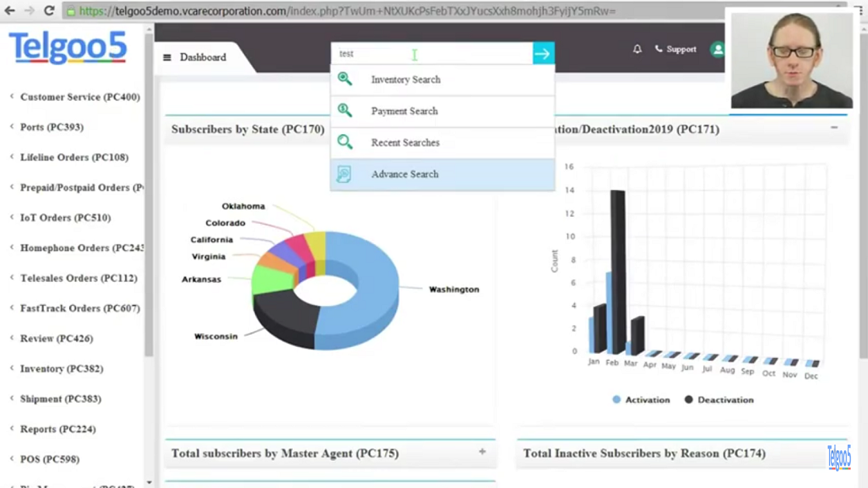868x488 pixels.
Task: Open Shipment (PC383) sidebar item
Action: 60,398
